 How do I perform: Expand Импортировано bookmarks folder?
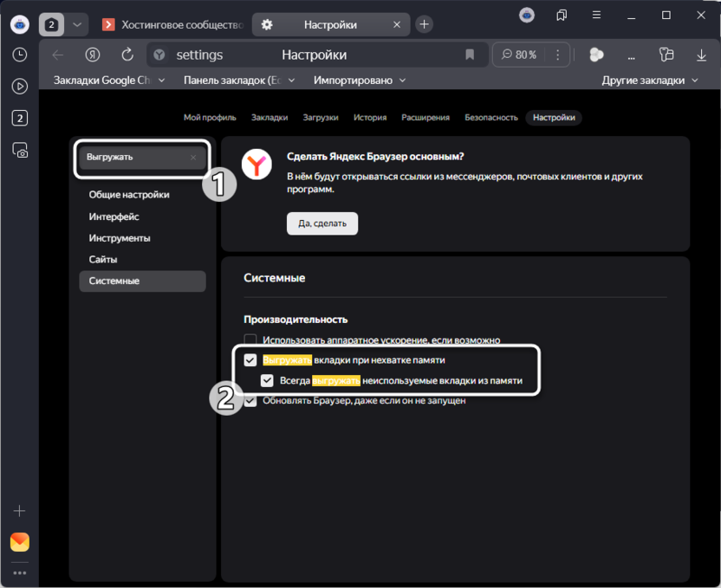(x=360, y=81)
